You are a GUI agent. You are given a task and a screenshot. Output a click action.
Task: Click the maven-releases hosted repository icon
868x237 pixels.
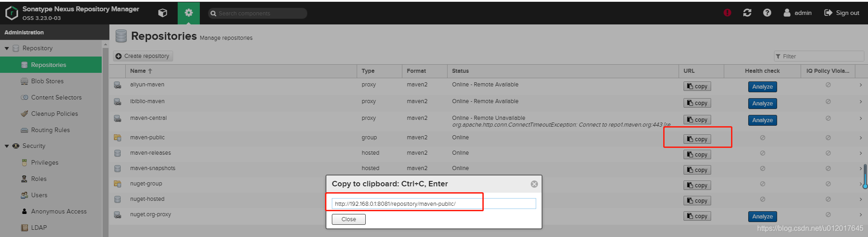pos(118,153)
